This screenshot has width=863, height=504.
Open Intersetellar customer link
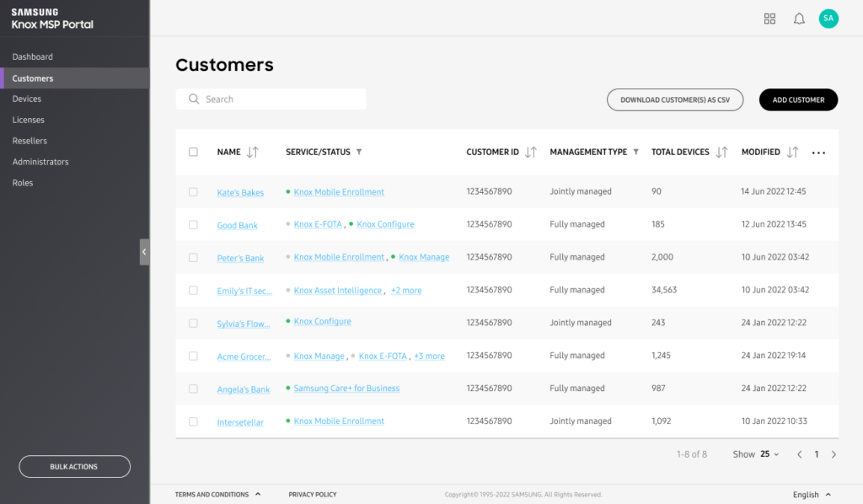pyautogui.click(x=240, y=422)
